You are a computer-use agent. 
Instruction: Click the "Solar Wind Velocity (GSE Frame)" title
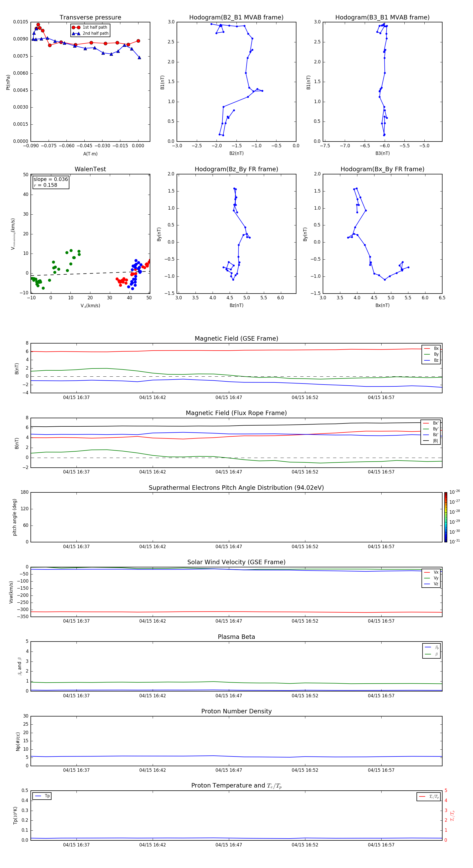pyautogui.click(x=236, y=562)
